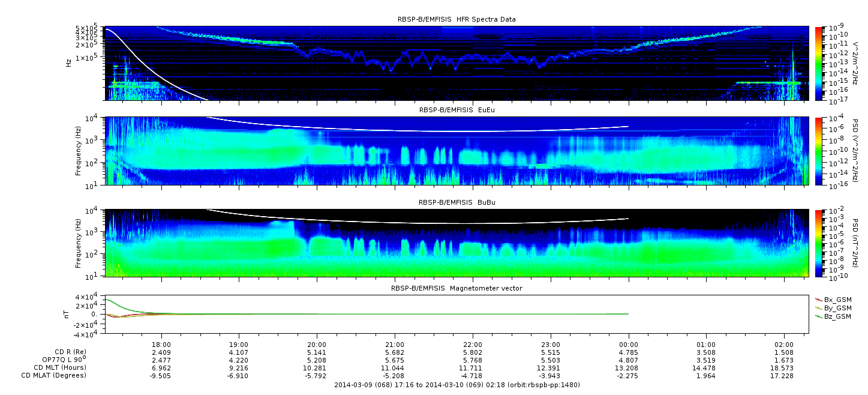
Task: Click the 00:00 time axis label
Action: coord(628,345)
